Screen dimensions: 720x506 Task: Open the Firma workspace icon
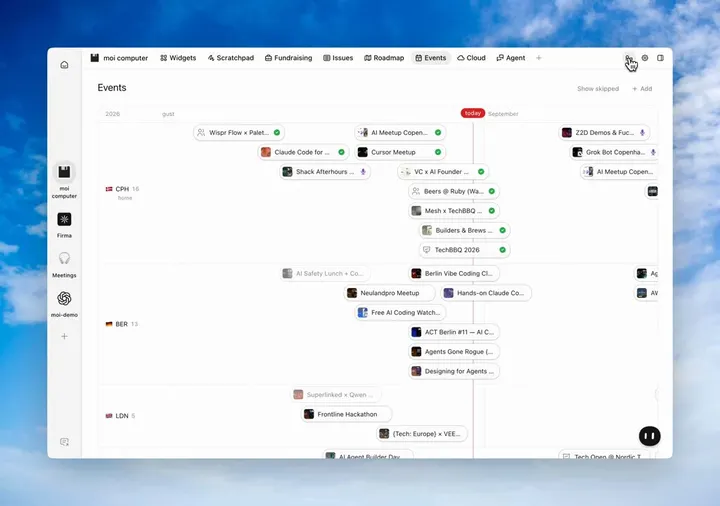(64, 219)
